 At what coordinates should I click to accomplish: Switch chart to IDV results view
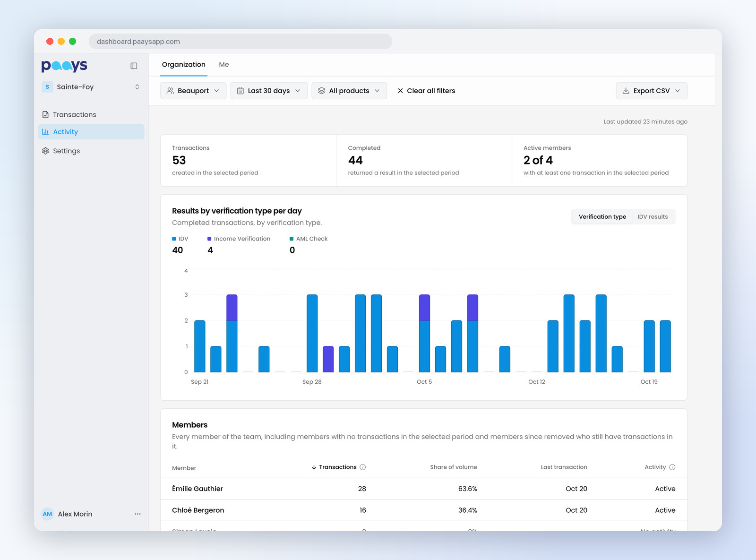click(x=653, y=217)
